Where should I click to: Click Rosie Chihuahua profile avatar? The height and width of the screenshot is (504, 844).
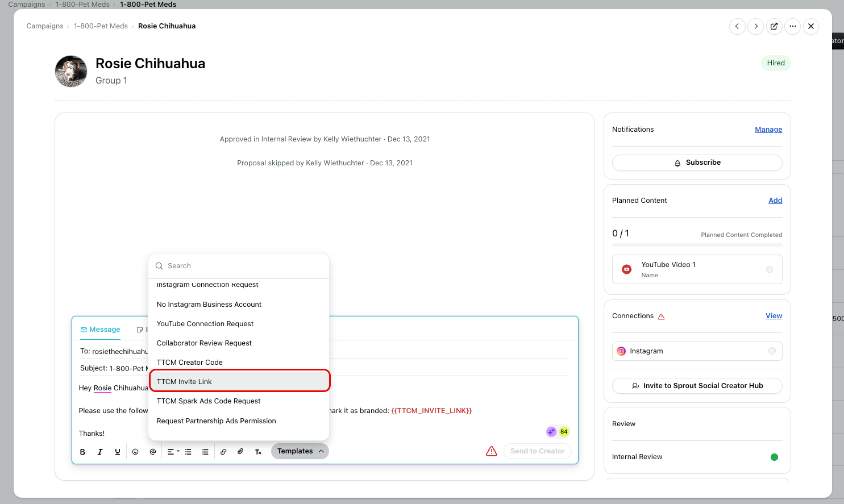click(71, 72)
